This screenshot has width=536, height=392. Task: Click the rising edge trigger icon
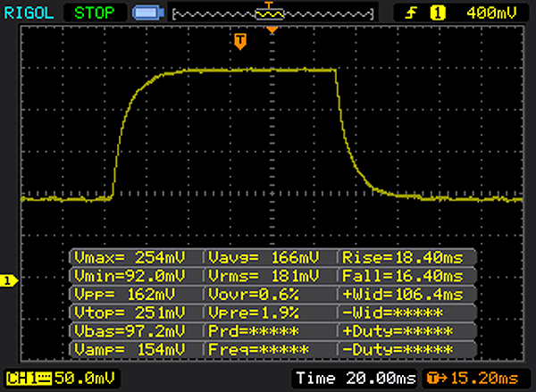pyautogui.click(x=411, y=13)
